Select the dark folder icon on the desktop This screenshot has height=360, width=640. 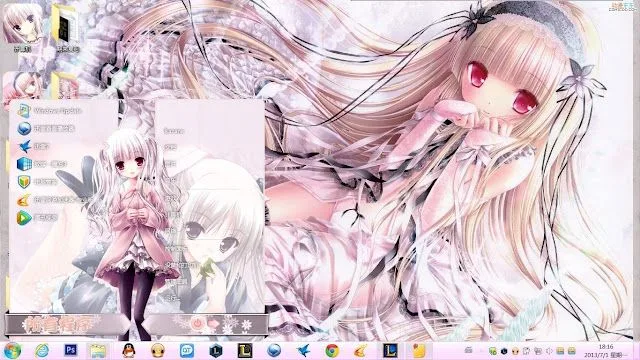(66, 29)
